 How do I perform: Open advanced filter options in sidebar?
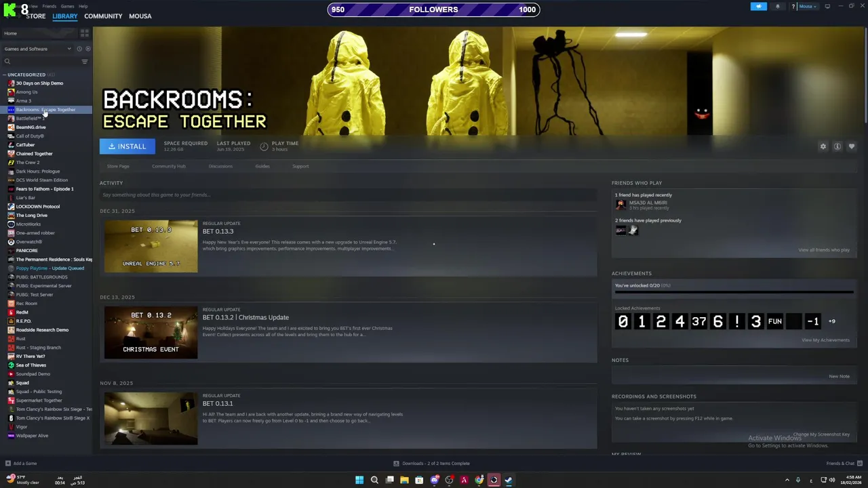pyautogui.click(x=85, y=62)
